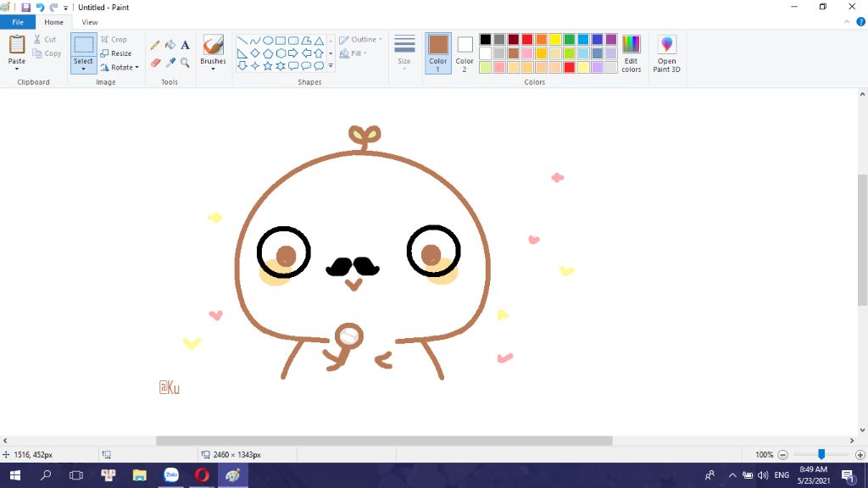Zoom in with the plus button
Image resolution: width=868 pixels, height=488 pixels.
pyautogui.click(x=860, y=455)
